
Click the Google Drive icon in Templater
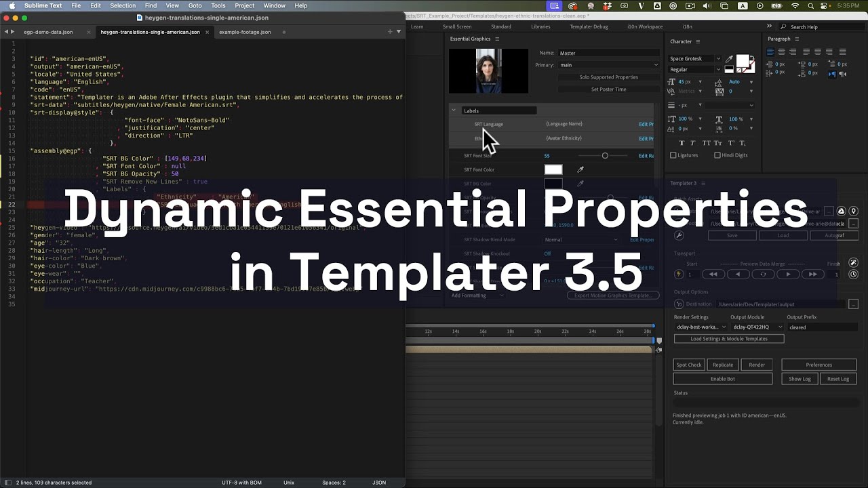tap(842, 211)
